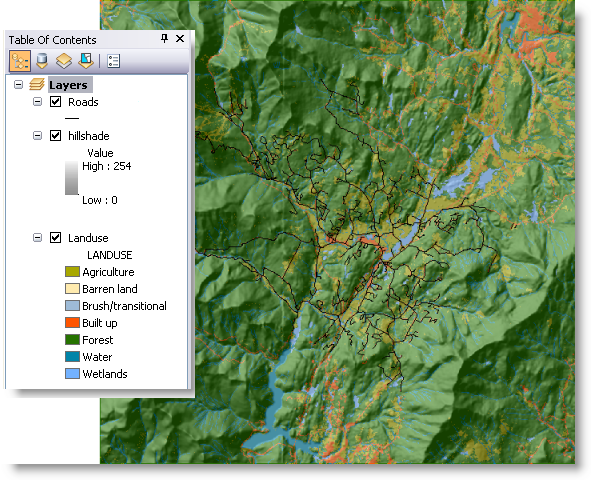The image size is (591, 480).
Task: Click the Built up color swatch
Action: (72, 323)
